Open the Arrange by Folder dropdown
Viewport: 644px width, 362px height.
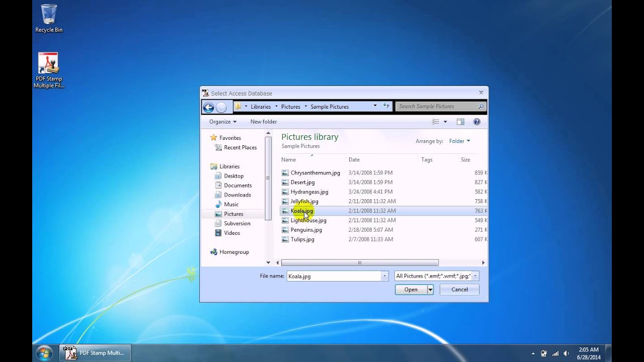459,141
